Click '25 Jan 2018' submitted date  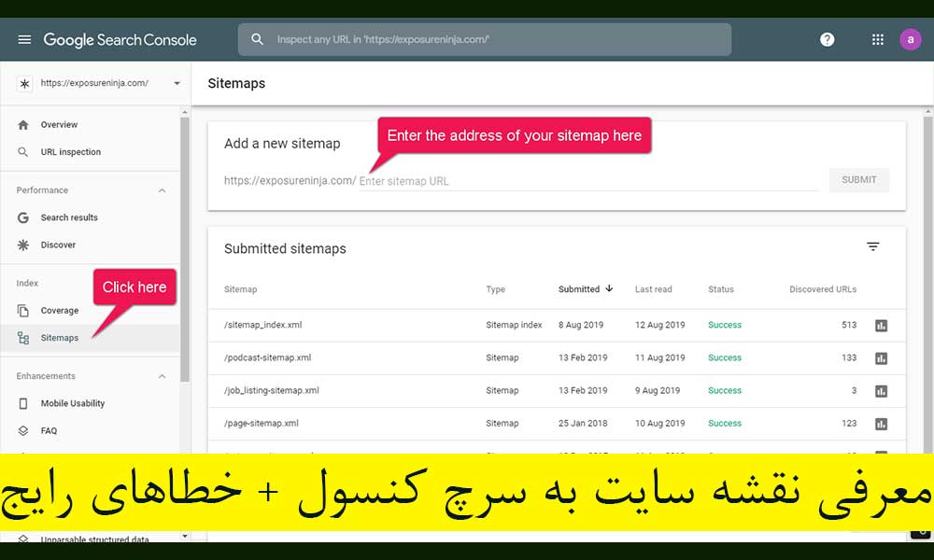[583, 423]
